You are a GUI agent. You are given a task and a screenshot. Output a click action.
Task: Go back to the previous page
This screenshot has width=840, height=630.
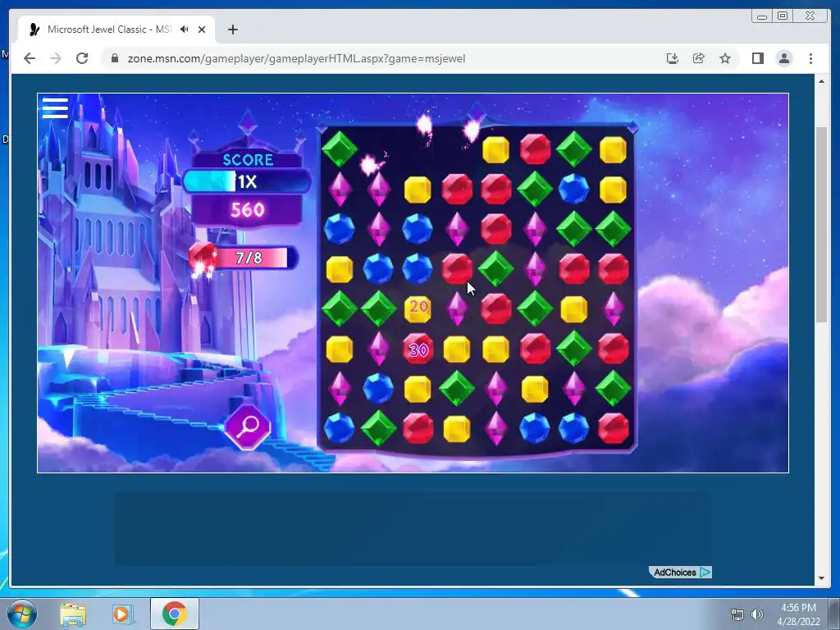click(30, 58)
